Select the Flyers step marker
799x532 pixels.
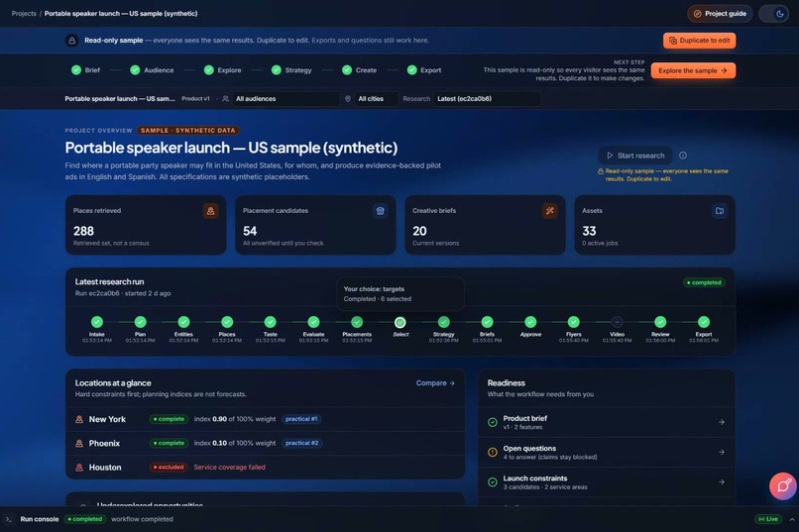pos(573,322)
